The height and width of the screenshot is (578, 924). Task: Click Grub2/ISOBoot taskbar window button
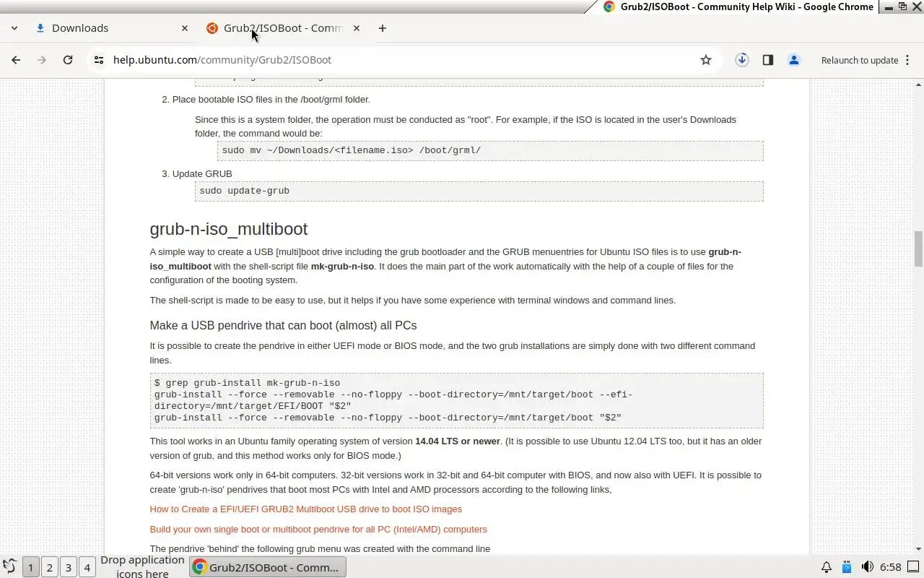pyautogui.click(x=268, y=567)
